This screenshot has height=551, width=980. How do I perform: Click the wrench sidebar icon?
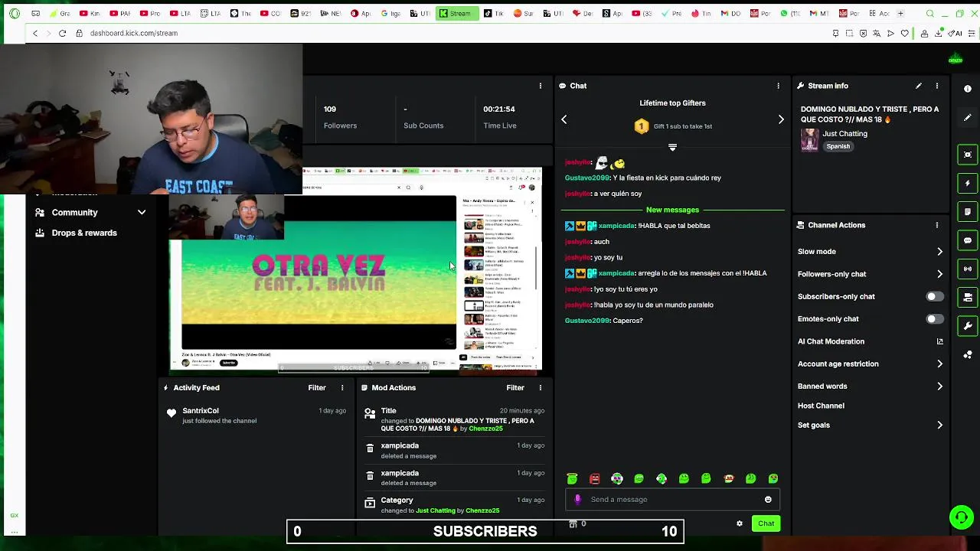(x=968, y=326)
